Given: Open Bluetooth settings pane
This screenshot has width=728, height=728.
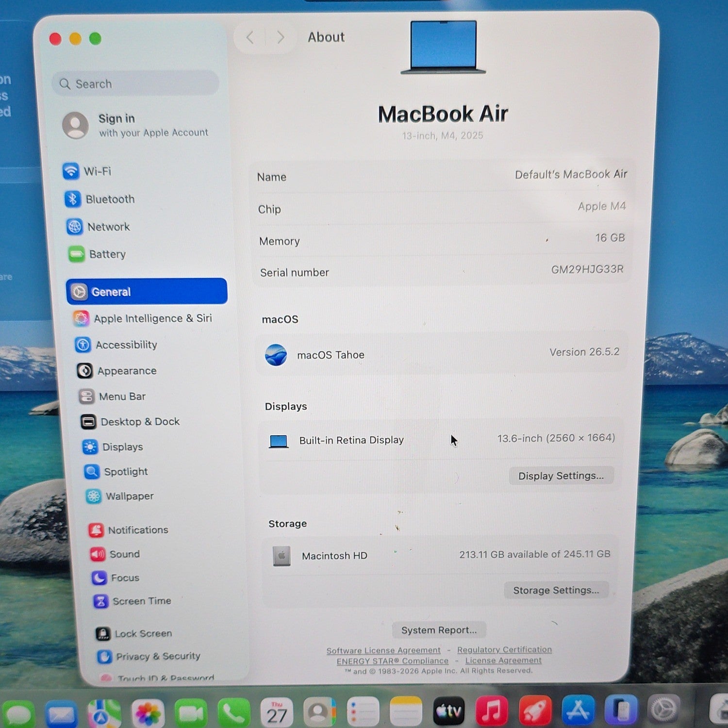Looking at the screenshot, I should (99, 199).
